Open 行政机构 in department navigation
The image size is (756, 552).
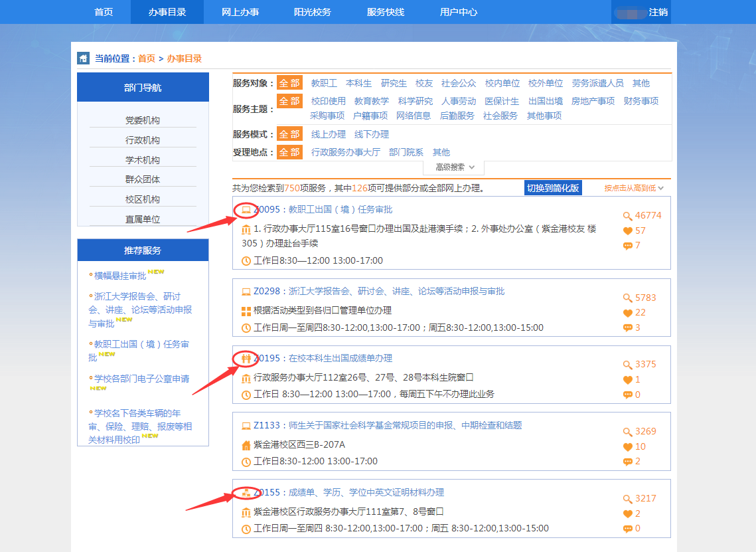coord(143,140)
